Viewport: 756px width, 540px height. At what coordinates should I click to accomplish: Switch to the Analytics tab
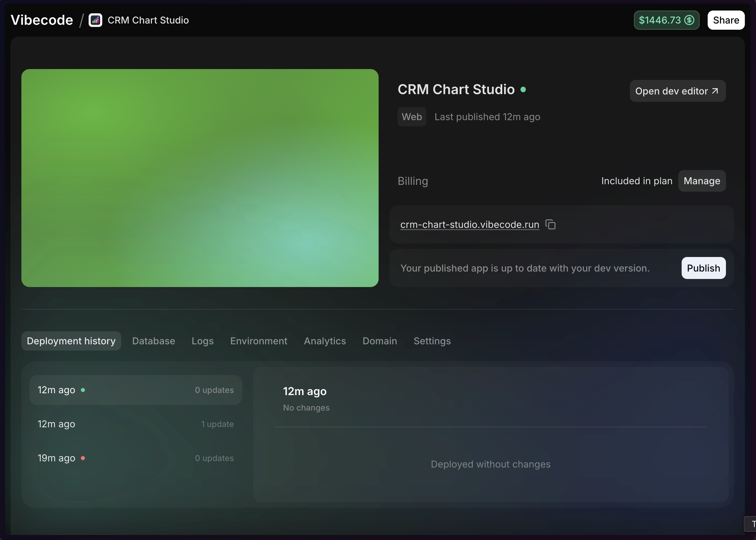tap(325, 341)
